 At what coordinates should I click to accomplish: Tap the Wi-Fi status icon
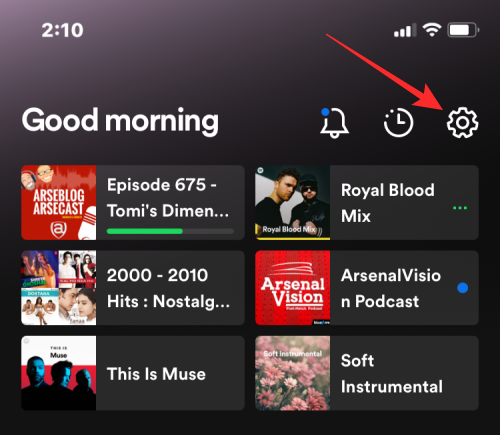click(x=432, y=30)
